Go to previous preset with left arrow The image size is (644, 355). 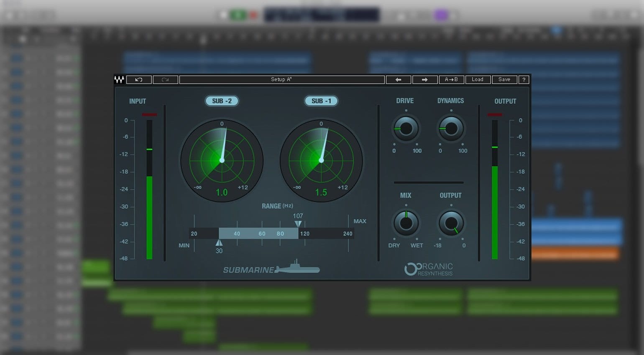(x=398, y=79)
